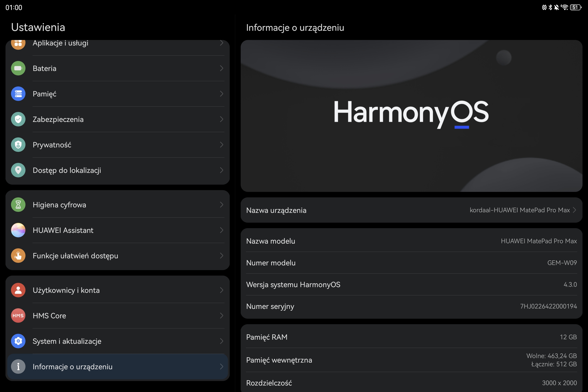
Task: Open the Nazwa urządzenia row
Action: click(411, 210)
